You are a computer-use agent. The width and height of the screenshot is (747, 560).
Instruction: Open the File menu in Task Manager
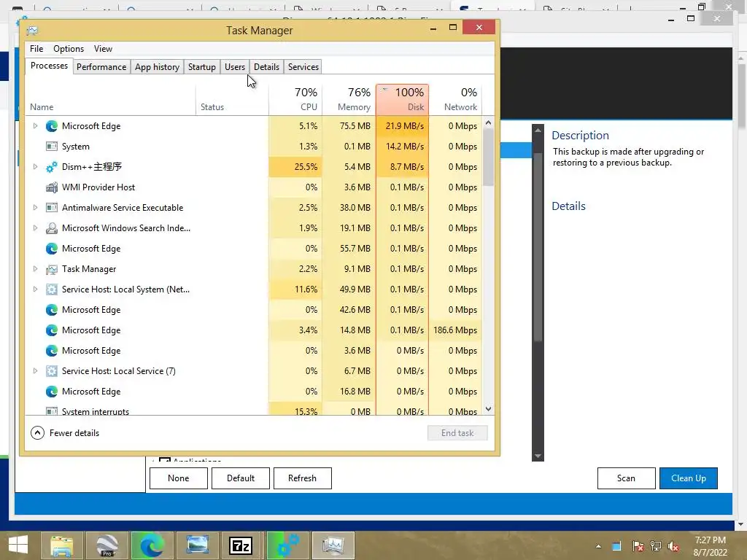point(36,49)
